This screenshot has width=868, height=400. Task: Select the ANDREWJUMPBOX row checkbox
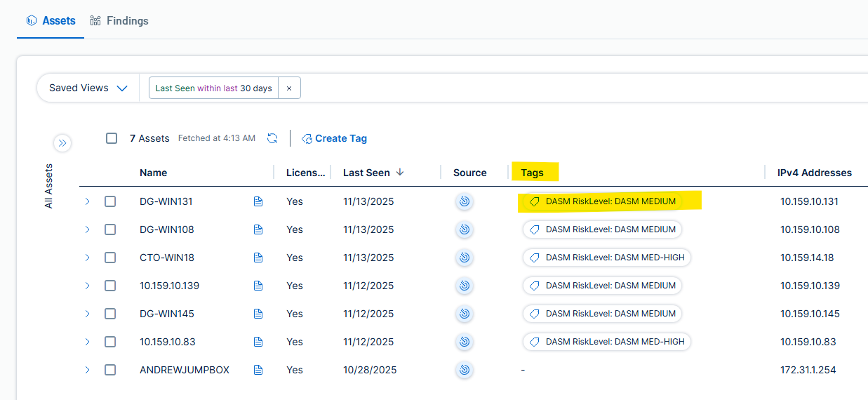(x=110, y=370)
